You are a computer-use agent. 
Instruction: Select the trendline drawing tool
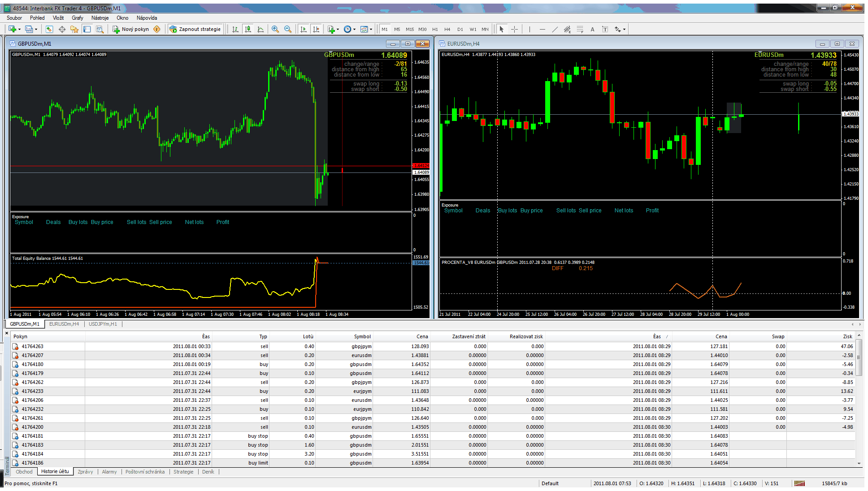[x=555, y=29]
